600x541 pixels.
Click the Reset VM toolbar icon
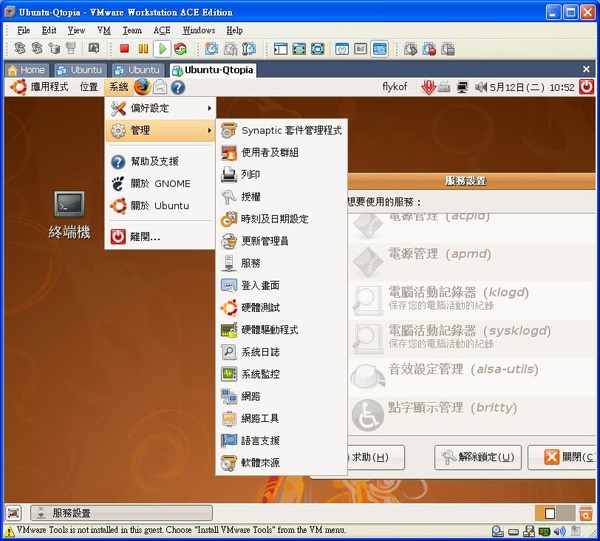[180, 49]
